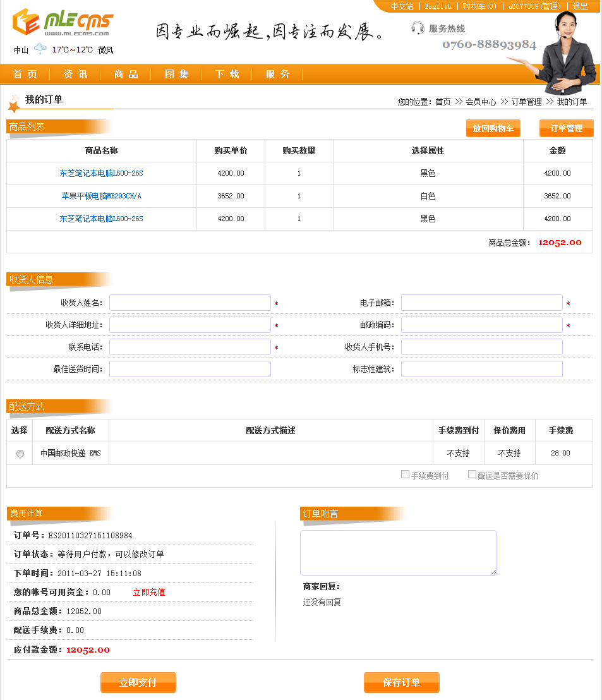Click the 保价费用 column header

point(510,430)
